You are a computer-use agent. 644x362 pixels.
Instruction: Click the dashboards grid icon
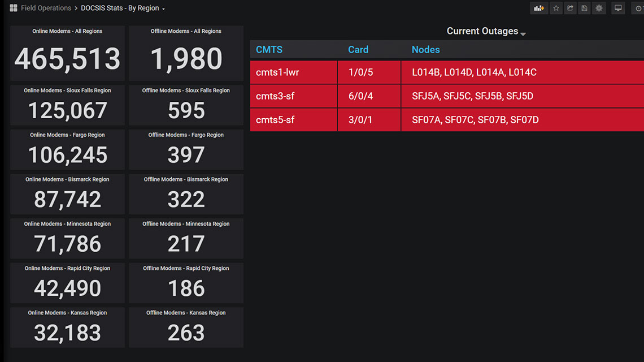[14, 8]
